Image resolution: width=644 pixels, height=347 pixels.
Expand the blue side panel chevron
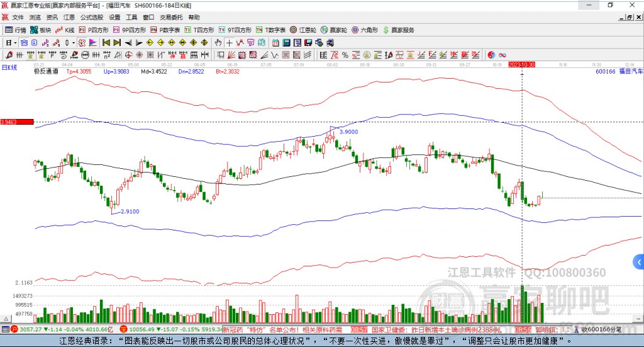point(639,262)
